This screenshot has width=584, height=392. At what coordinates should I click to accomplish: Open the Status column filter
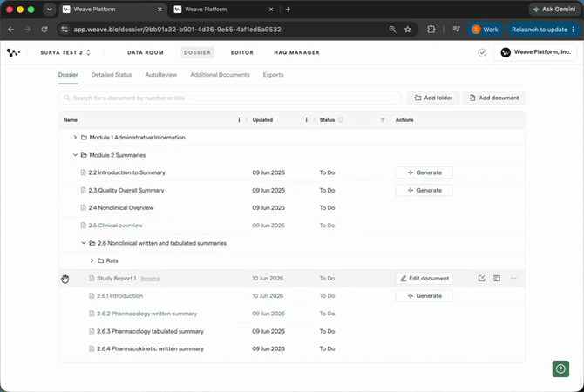383,120
